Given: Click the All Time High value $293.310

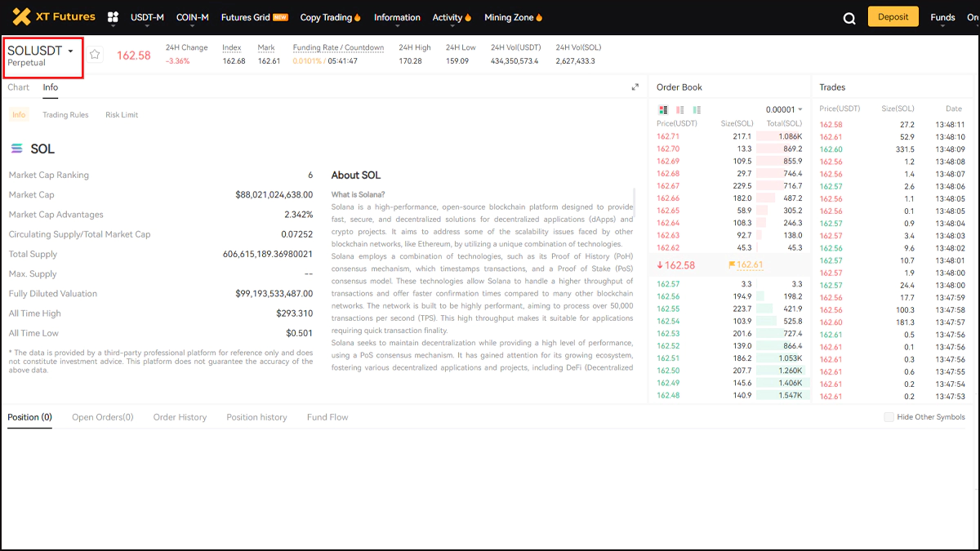Looking at the screenshot, I should tap(294, 313).
